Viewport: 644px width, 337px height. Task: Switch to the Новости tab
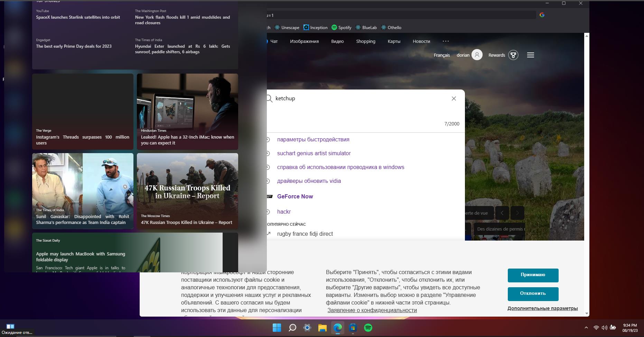[x=421, y=41]
